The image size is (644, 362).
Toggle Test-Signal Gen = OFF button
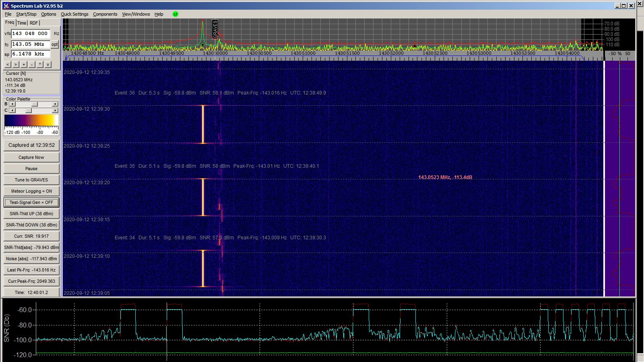pyautogui.click(x=31, y=202)
